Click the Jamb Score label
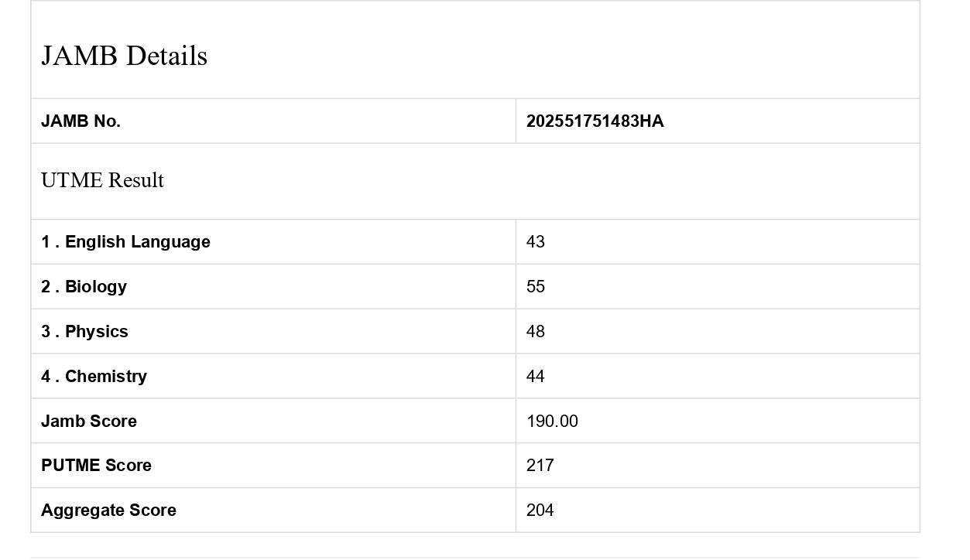 (88, 422)
